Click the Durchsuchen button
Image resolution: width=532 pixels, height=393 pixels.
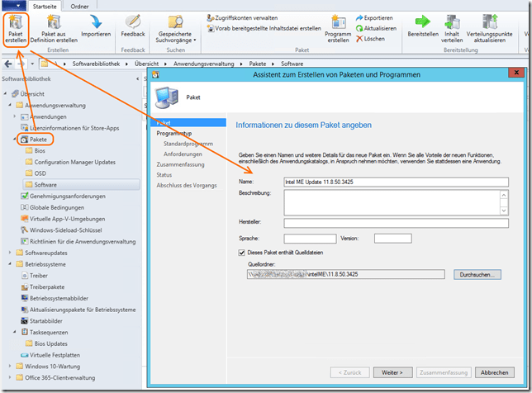[477, 274]
